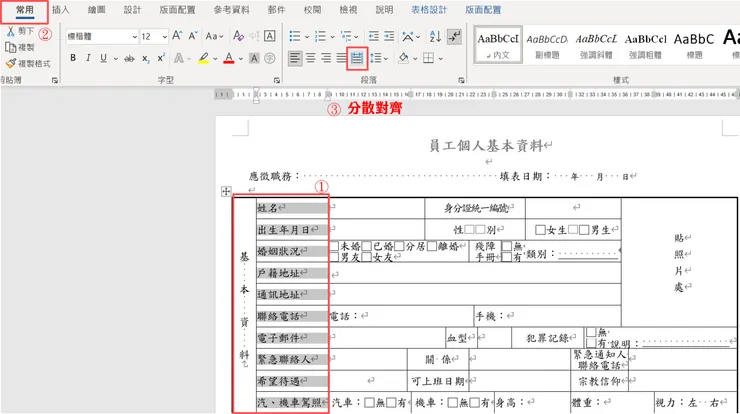Toggle Underline formatting
This screenshot has height=414, width=740.
point(103,58)
